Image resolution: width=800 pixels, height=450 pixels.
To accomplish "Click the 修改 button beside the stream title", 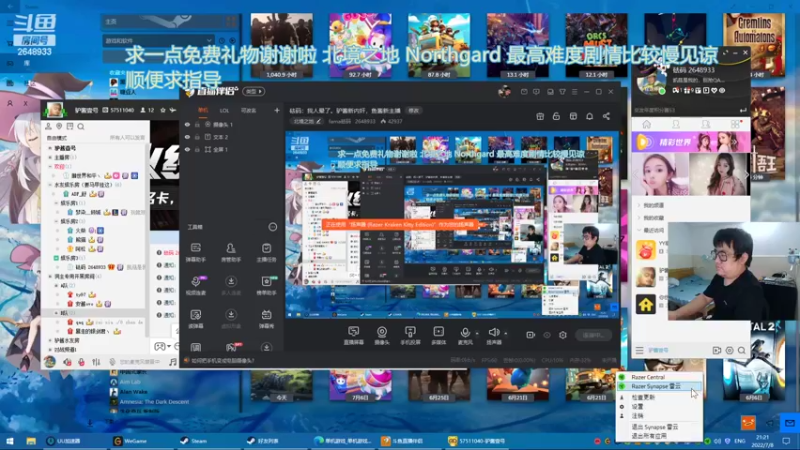I will (x=413, y=110).
